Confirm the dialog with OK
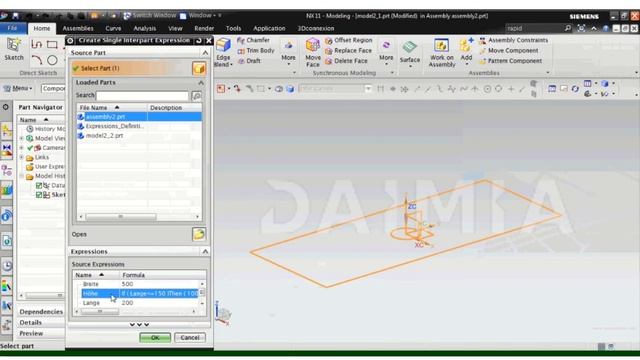The height and width of the screenshot is (360, 640). click(155, 338)
